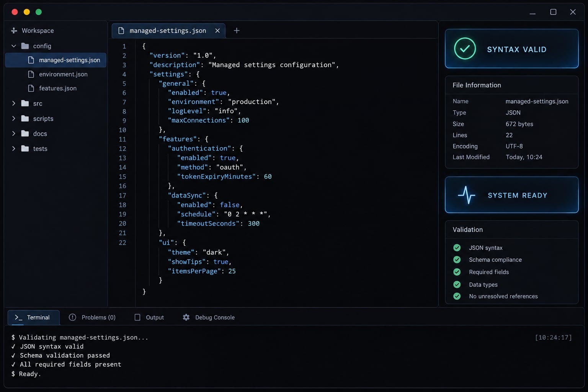Open the Problems (0) tab
This screenshot has height=392, width=588.
[92, 317]
